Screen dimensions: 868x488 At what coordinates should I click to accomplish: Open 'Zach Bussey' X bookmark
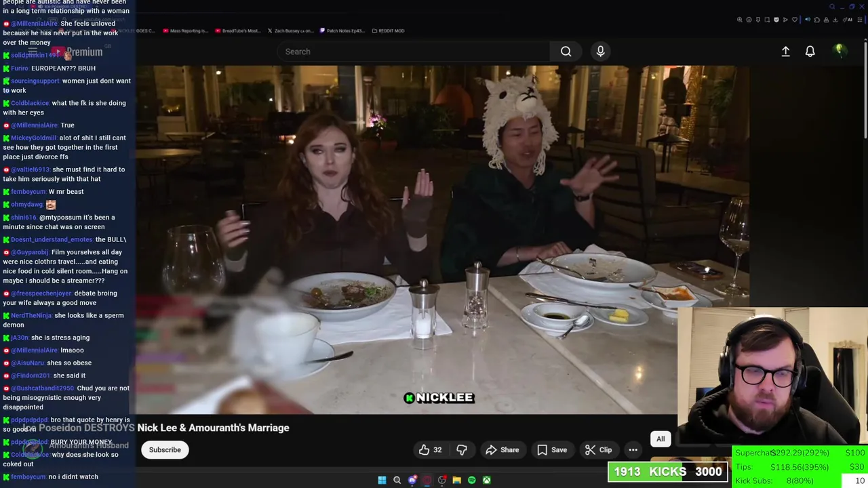click(x=290, y=30)
